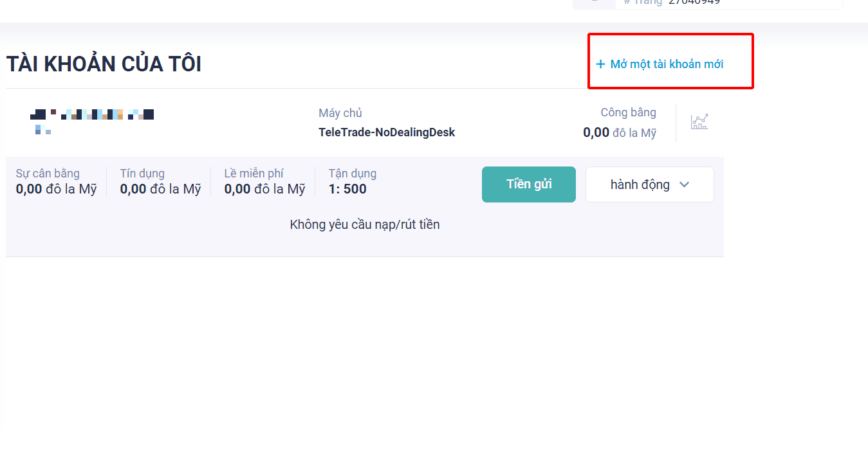This screenshot has height=450, width=868.
Task: Expand the 'hành động' dropdown
Action: 650,184
